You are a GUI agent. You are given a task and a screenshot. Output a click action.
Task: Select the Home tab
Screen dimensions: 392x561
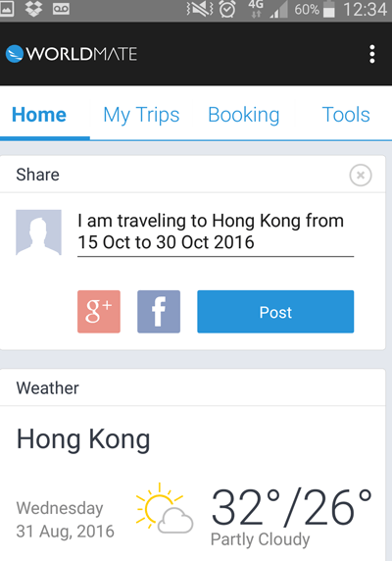pyautogui.click(x=39, y=115)
